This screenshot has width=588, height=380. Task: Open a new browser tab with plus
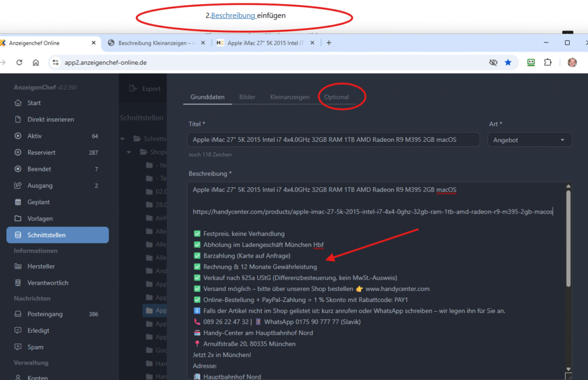(x=329, y=42)
